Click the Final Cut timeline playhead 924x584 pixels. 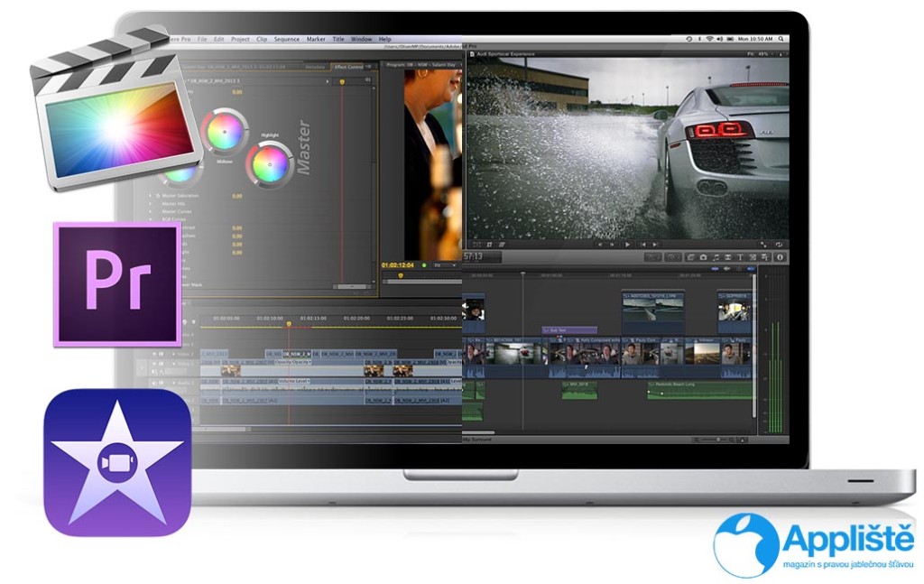[523, 274]
